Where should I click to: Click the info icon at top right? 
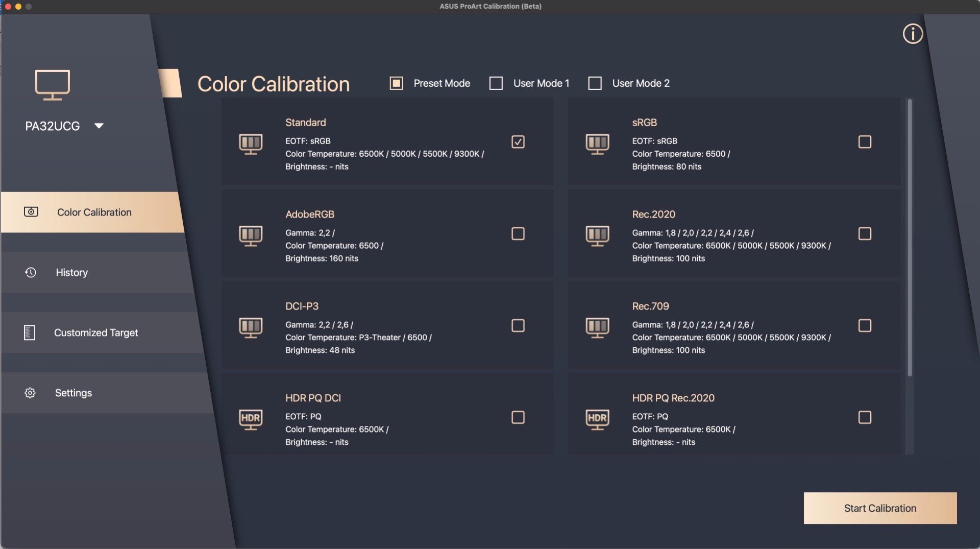(x=913, y=34)
